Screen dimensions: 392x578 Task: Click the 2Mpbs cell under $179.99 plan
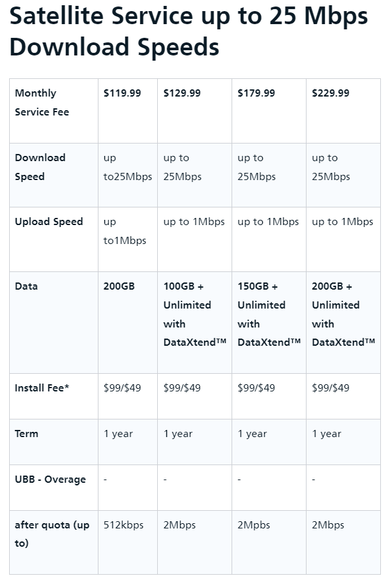(x=269, y=542)
